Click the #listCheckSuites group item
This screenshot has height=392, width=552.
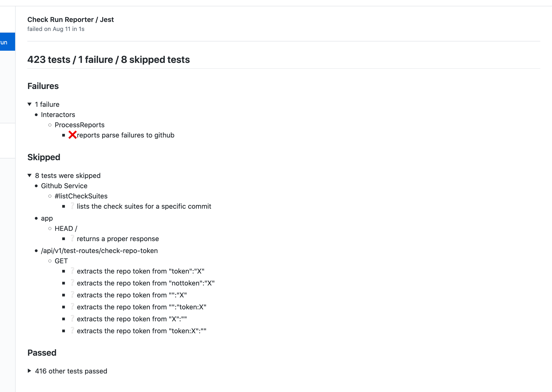tap(81, 196)
